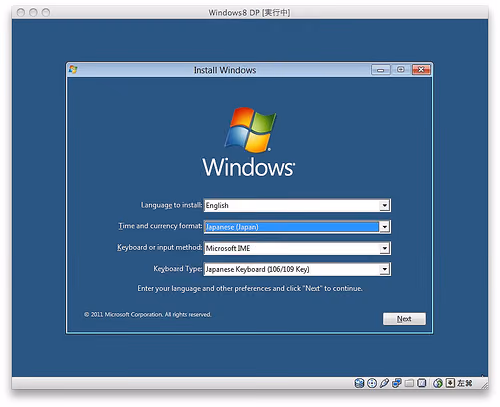Click the Japanese Keyboard (106/109 Key) field

[297, 269]
